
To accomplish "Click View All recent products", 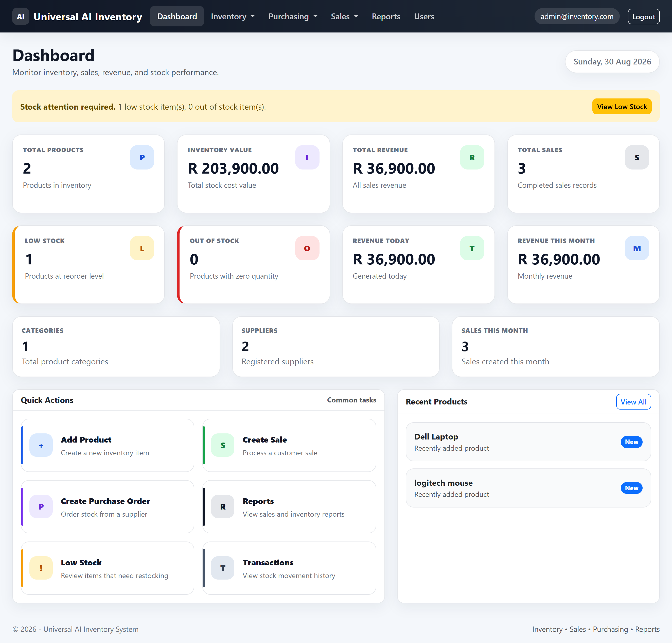I will click(x=633, y=402).
